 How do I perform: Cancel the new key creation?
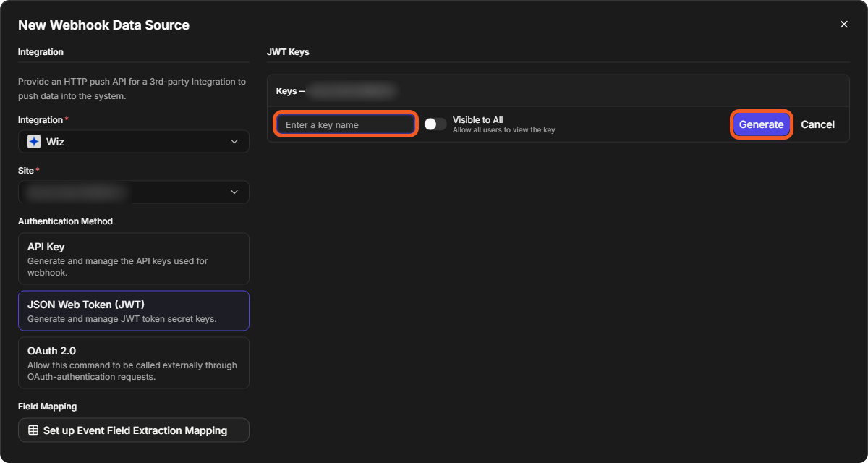[x=817, y=124]
